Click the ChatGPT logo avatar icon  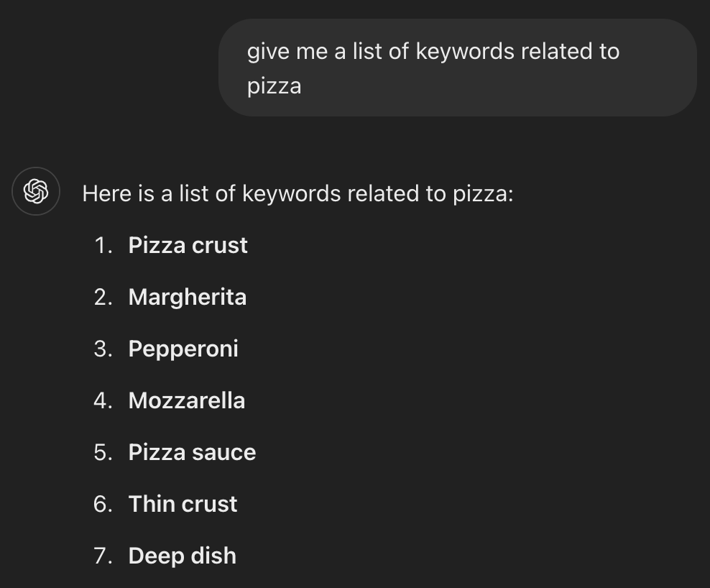pos(36,191)
